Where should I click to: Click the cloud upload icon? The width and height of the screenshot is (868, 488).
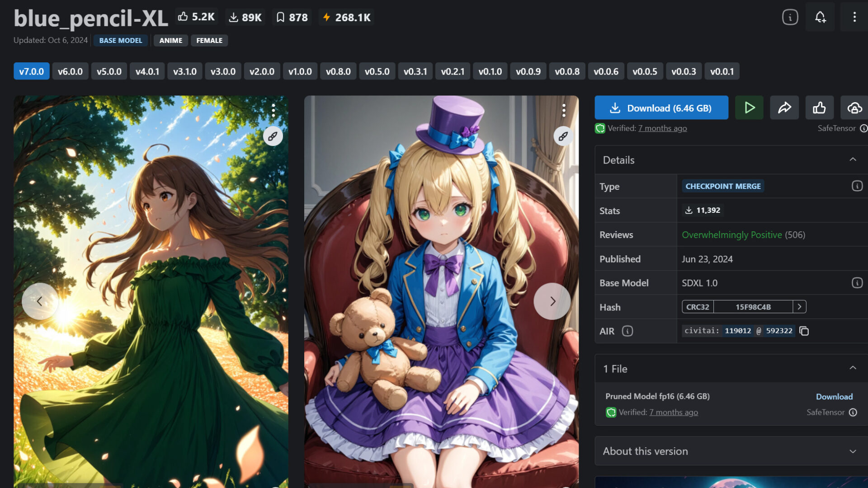[x=854, y=108]
